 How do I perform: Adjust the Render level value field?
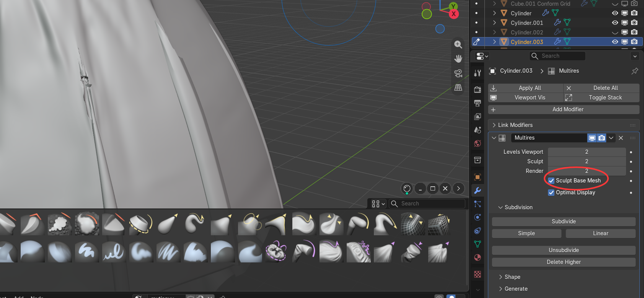[x=587, y=171]
